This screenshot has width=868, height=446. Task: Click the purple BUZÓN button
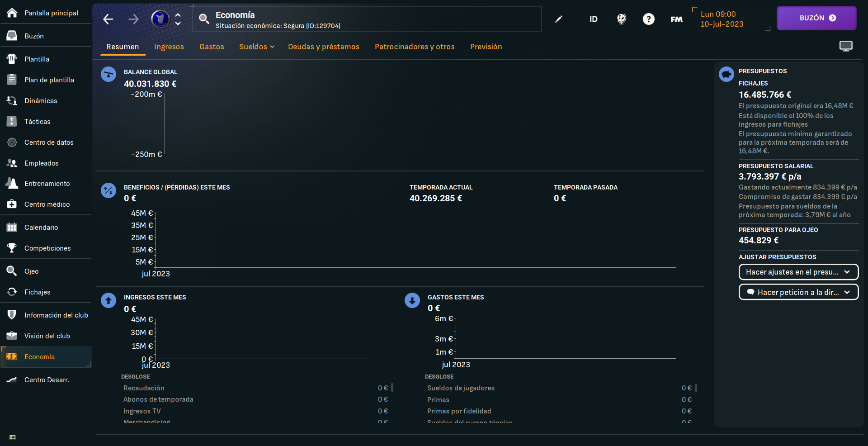[816, 18]
